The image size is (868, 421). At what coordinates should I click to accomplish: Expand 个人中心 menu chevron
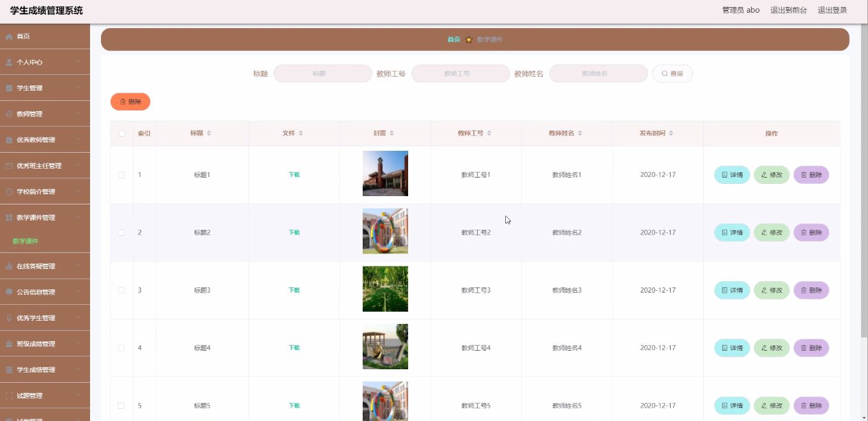pos(78,63)
